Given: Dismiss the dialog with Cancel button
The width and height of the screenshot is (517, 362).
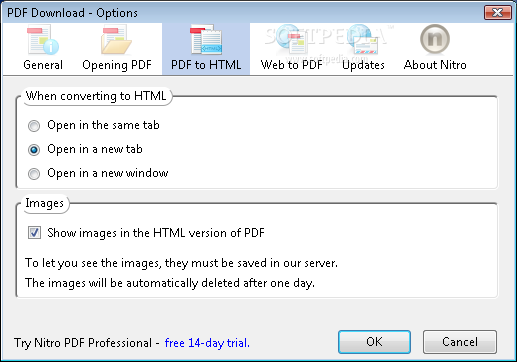Looking at the screenshot, I should [x=460, y=342].
